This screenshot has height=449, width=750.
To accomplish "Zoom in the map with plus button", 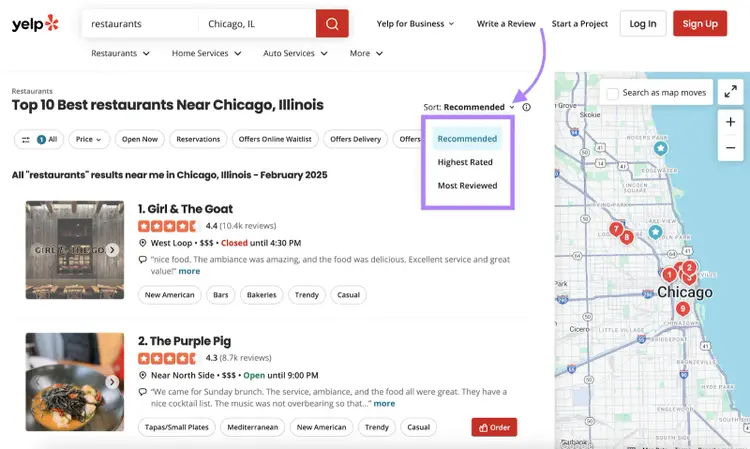I will pos(730,122).
